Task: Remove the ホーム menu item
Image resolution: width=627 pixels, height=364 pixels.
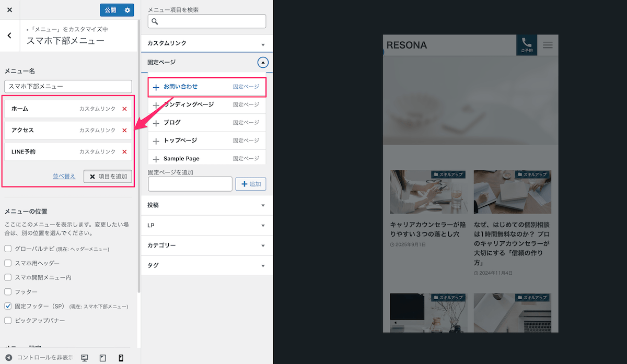Action: (124, 109)
